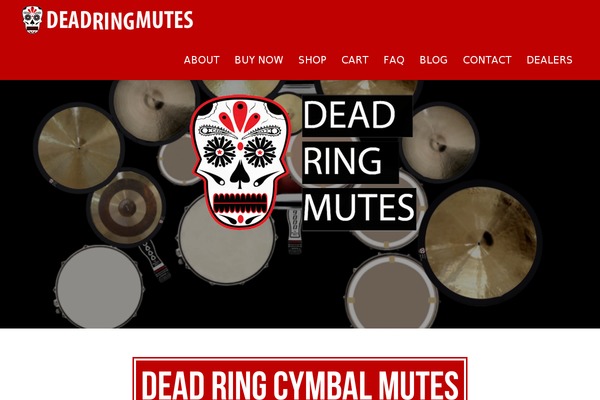Click the DEADRINGMUTES header wordmark
The image size is (600, 400).
point(120,20)
